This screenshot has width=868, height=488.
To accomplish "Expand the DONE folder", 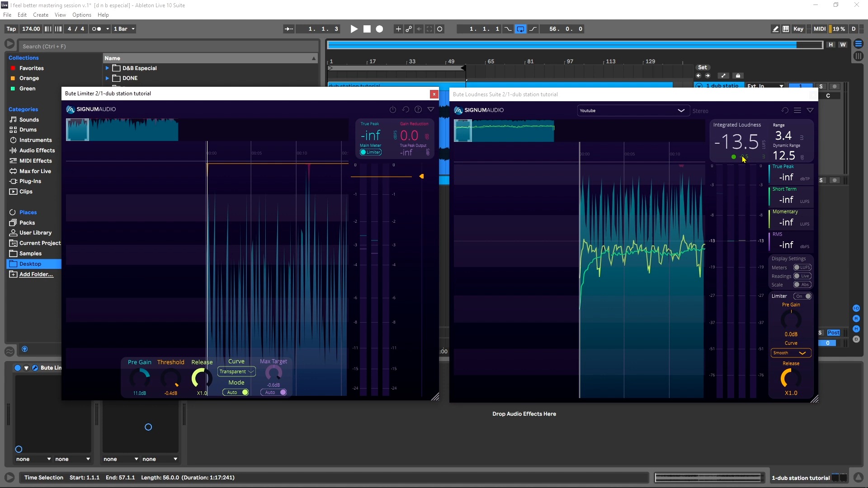I will point(108,78).
